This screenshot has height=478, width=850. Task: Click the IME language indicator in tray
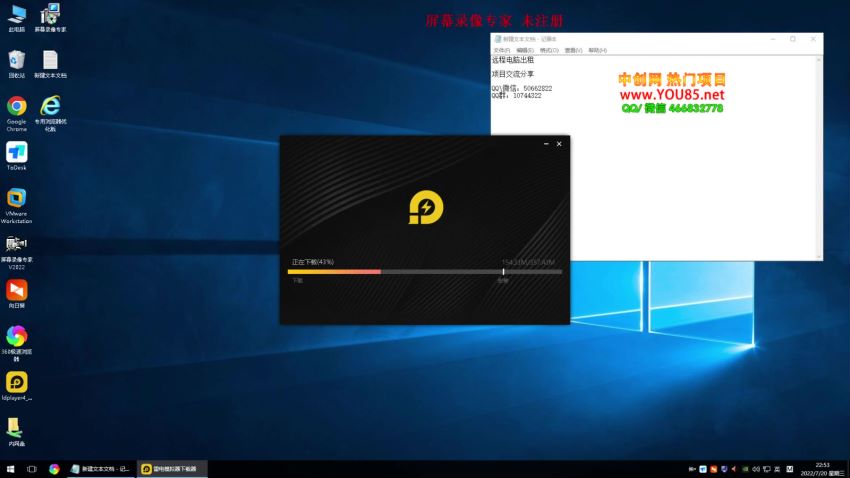point(777,469)
